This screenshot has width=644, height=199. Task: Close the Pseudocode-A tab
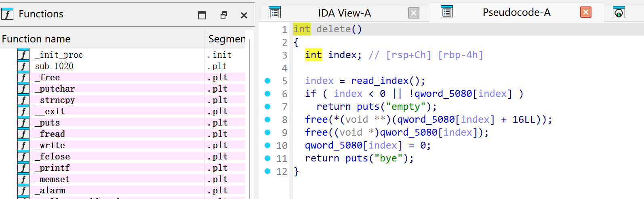tap(586, 12)
